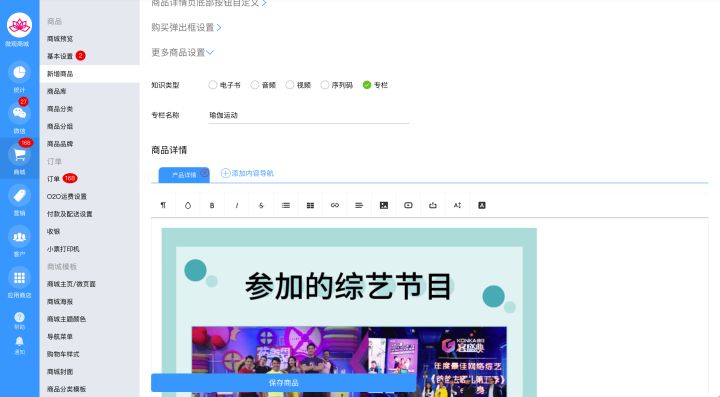Toggle italic formatting in the editor
Viewport: 720px width, 397px height.
[237, 205]
